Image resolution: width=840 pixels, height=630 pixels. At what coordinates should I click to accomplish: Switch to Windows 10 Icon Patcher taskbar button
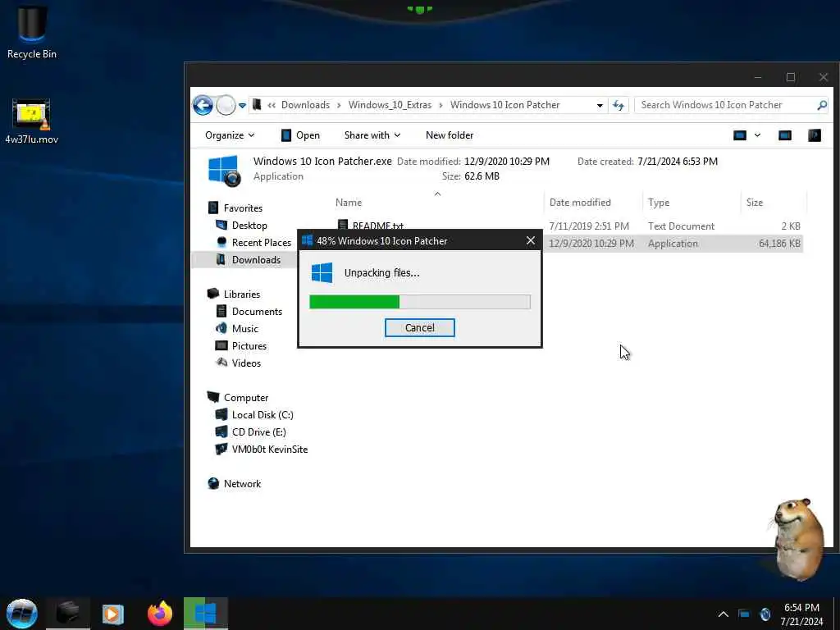coord(206,614)
